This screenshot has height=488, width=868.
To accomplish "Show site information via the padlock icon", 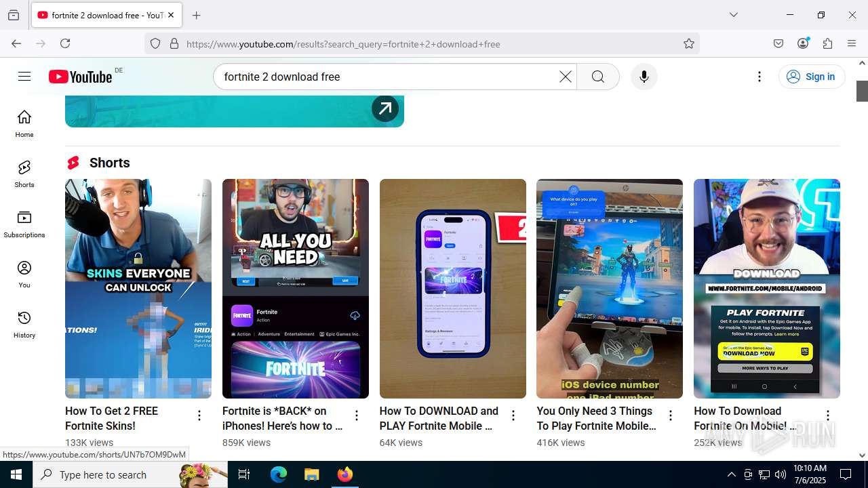I will tap(174, 43).
